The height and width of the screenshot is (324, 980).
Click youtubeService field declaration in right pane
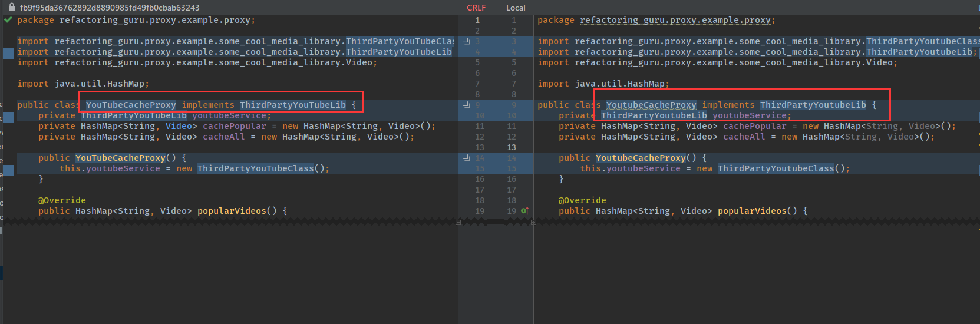750,115
